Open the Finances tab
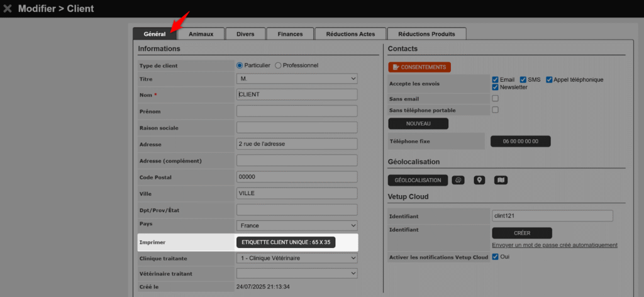Viewport: 644px width, 297px height. click(x=290, y=34)
